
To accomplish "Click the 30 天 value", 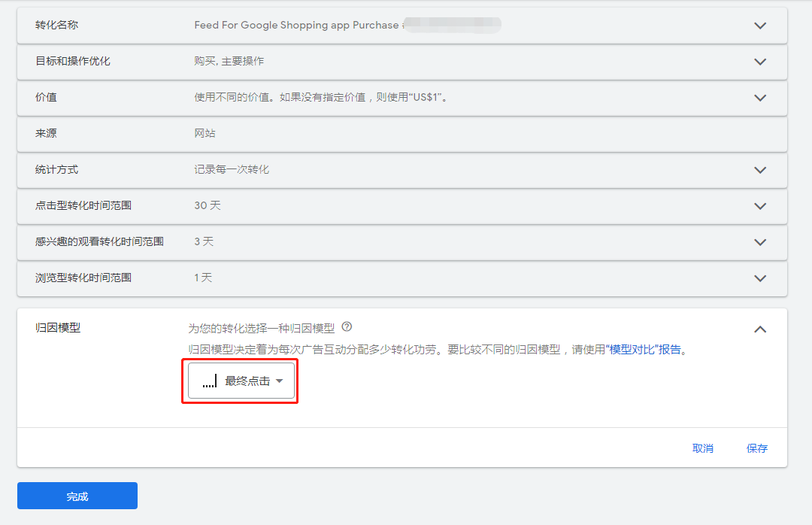I will pyautogui.click(x=208, y=205).
